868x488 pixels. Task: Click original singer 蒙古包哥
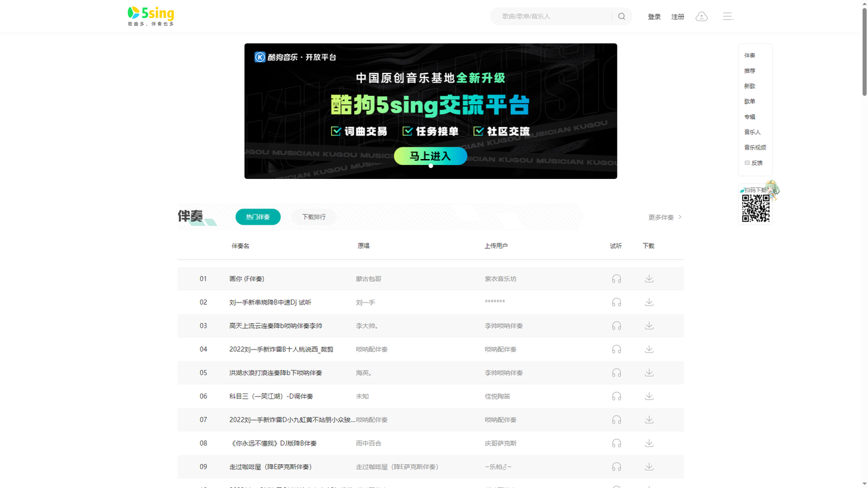tap(368, 279)
